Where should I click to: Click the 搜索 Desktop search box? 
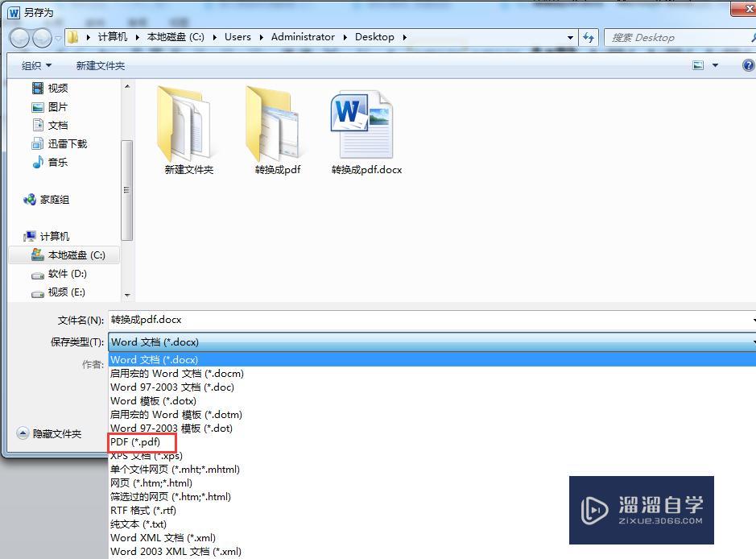(x=680, y=38)
